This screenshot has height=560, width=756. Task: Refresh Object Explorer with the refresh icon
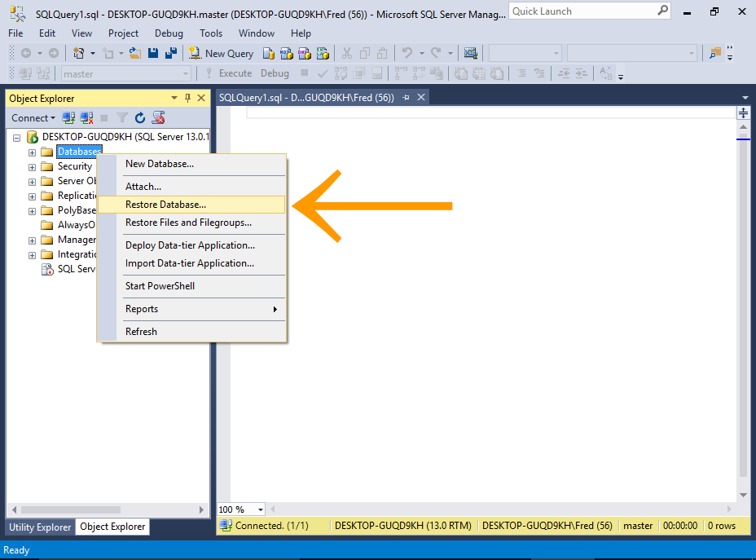pos(140,118)
